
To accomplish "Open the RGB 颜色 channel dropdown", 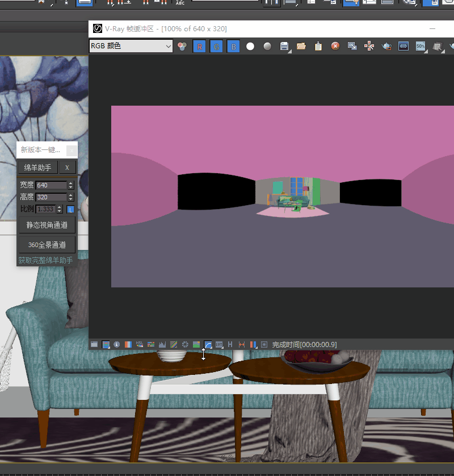I will pyautogui.click(x=131, y=46).
